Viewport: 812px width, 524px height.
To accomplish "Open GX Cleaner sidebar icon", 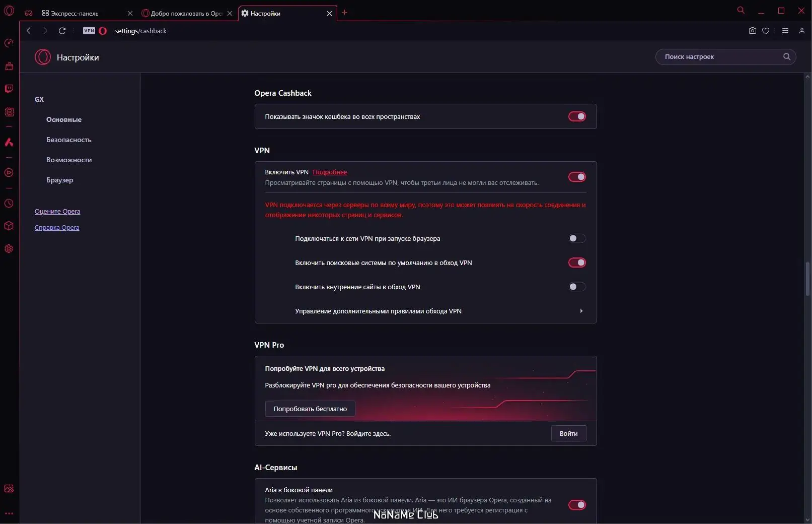I will 9,66.
